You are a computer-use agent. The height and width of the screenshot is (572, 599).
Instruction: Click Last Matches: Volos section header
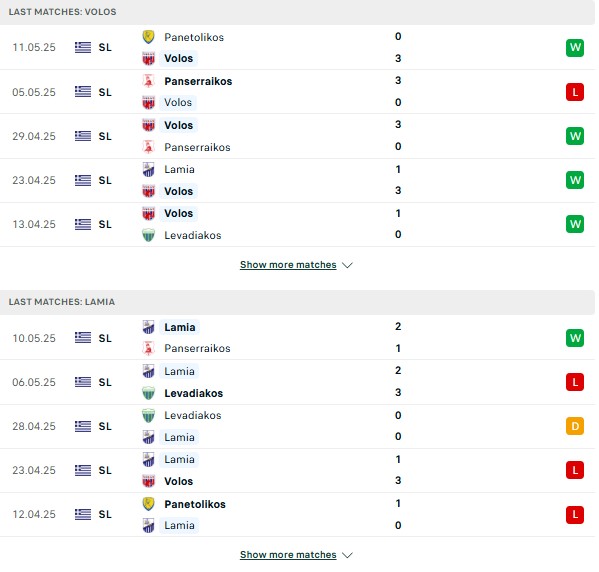click(297, 12)
